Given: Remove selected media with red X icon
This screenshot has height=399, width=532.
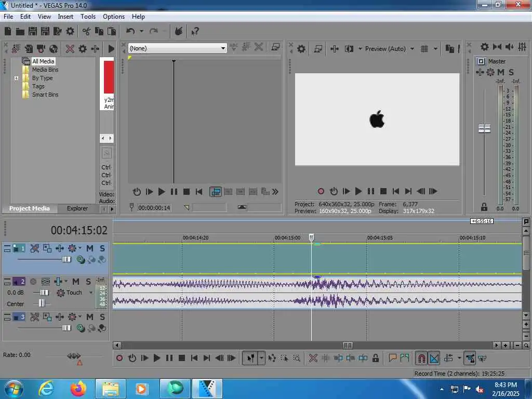Looking at the screenshot, I should point(70,49).
